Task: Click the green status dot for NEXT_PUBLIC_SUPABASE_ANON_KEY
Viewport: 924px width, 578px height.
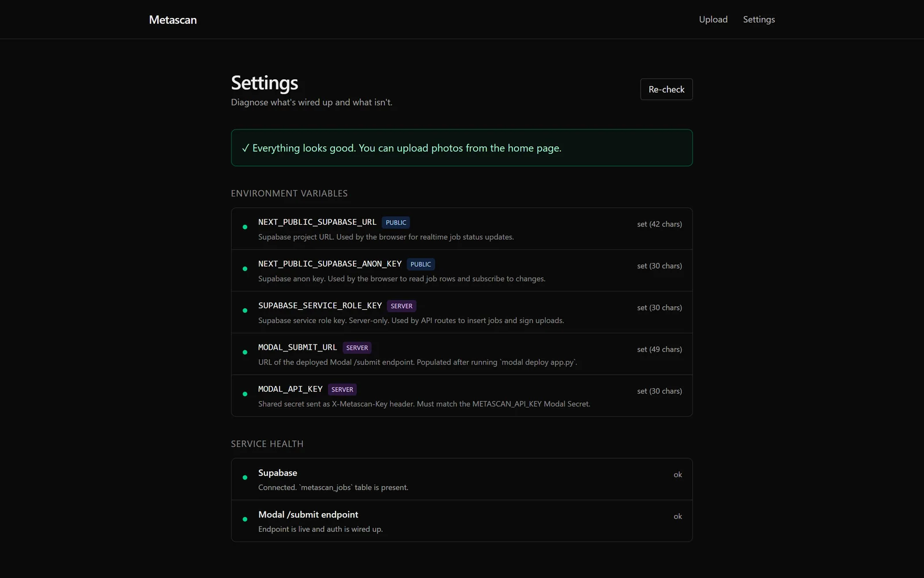Action: tap(245, 269)
